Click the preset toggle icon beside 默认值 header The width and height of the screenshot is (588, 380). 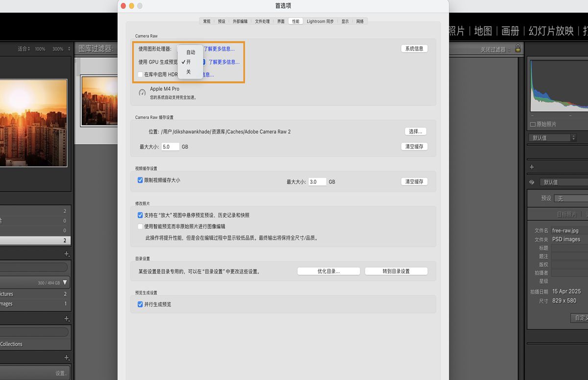pos(532,182)
